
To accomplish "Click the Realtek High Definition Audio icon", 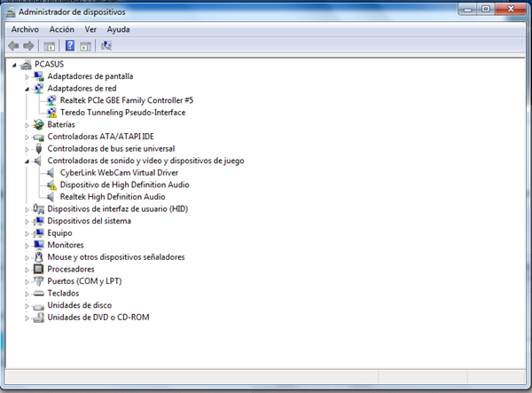I will tap(51, 197).
